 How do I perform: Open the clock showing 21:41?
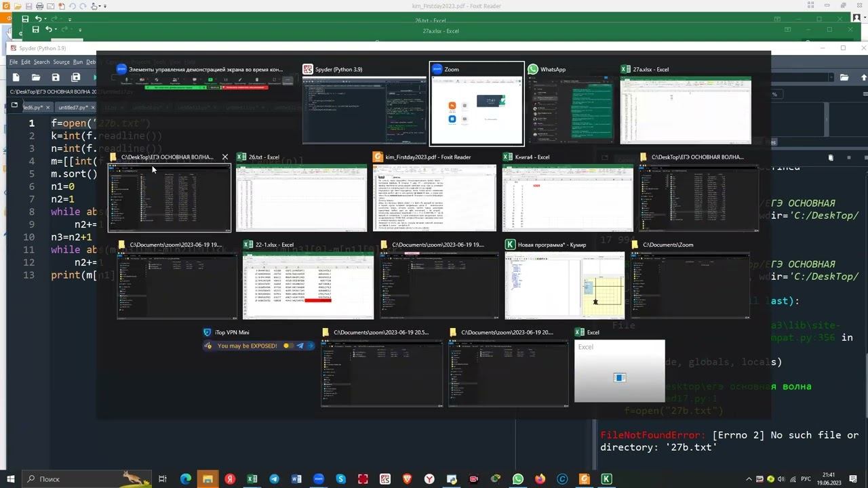point(829,479)
